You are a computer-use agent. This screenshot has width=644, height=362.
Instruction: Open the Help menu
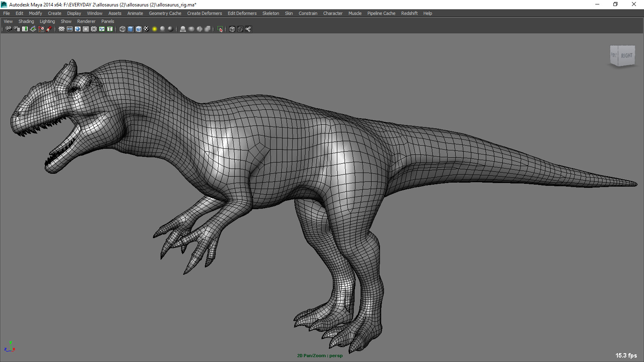tap(427, 13)
